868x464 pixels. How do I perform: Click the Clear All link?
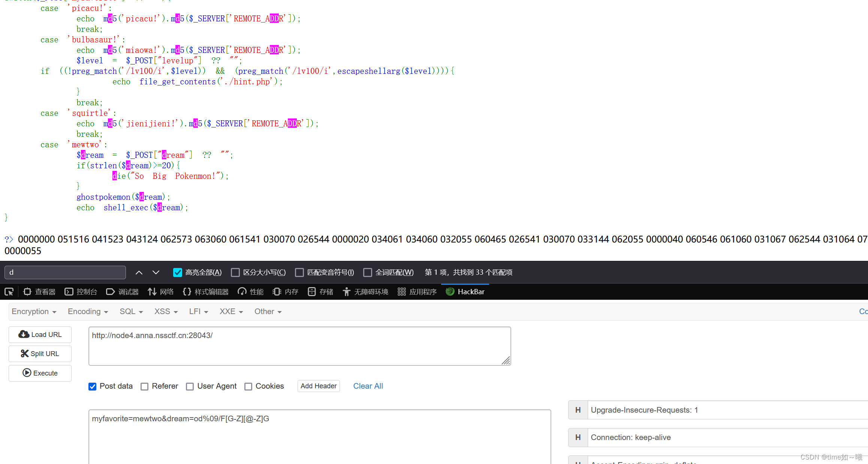[368, 386]
